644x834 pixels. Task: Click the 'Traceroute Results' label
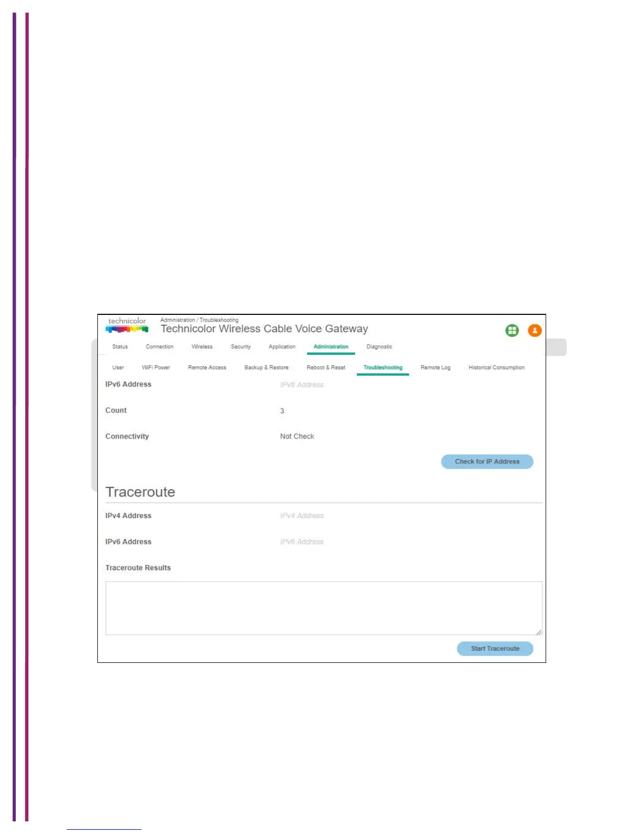click(138, 568)
